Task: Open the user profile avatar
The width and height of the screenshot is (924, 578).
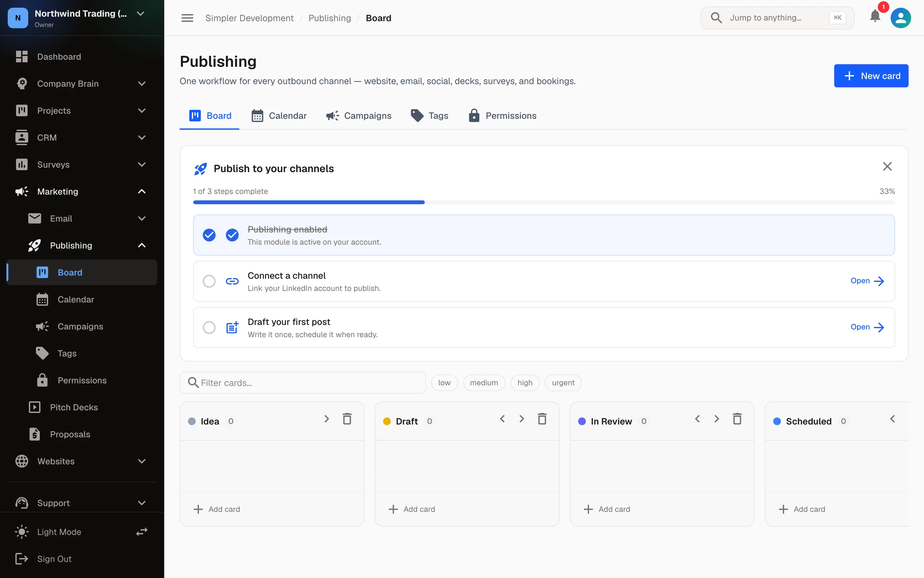Action: [x=901, y=18]
